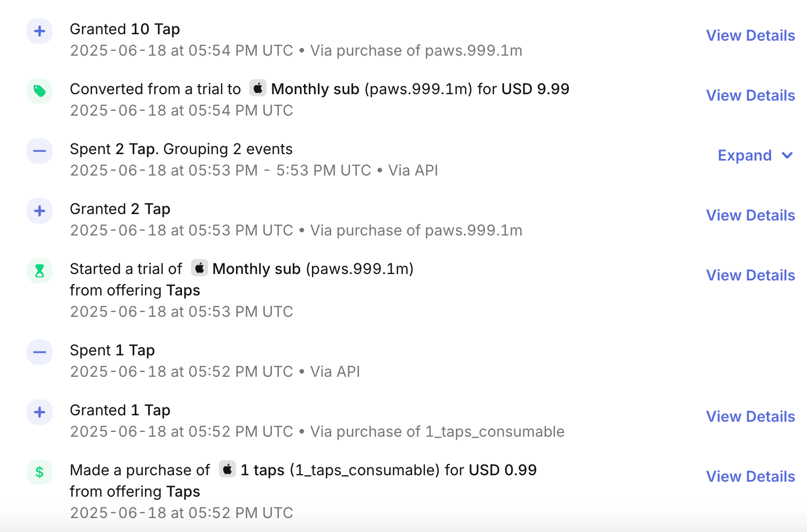
Task: Click the minus icon beside Spent 1 Tap
Action: tap(40, 352)
